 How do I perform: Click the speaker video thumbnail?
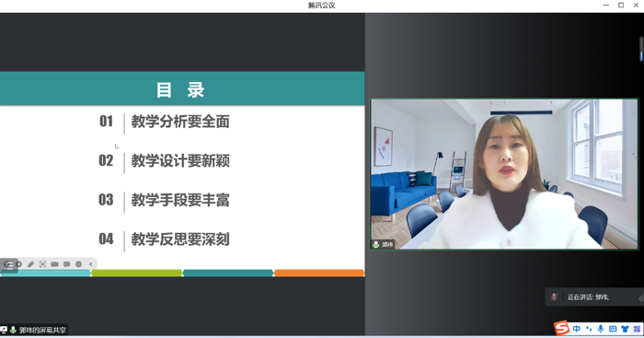(504, 174)
